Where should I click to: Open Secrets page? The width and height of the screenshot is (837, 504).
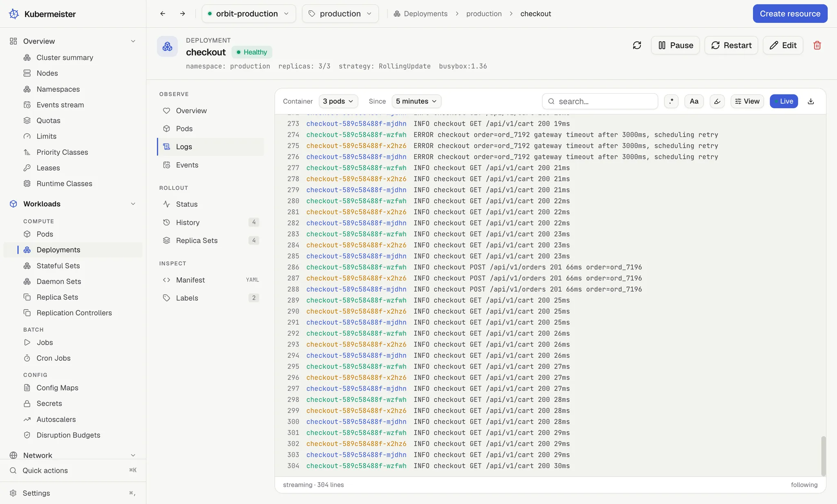(x=49, y=404)
